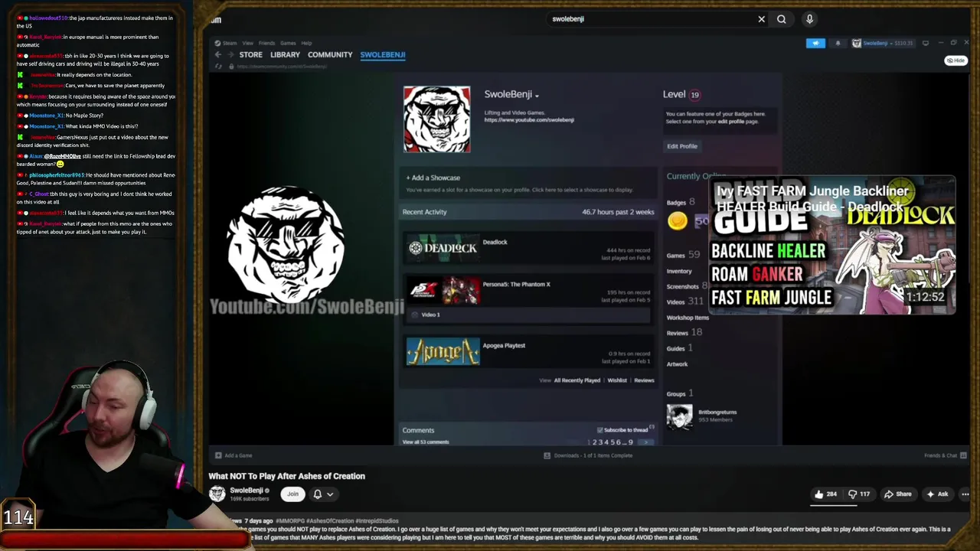Screen dimensions: 980x551
Task: Open notification bell dropdown for SwoleBenji channel
Action: pos(323,494)
